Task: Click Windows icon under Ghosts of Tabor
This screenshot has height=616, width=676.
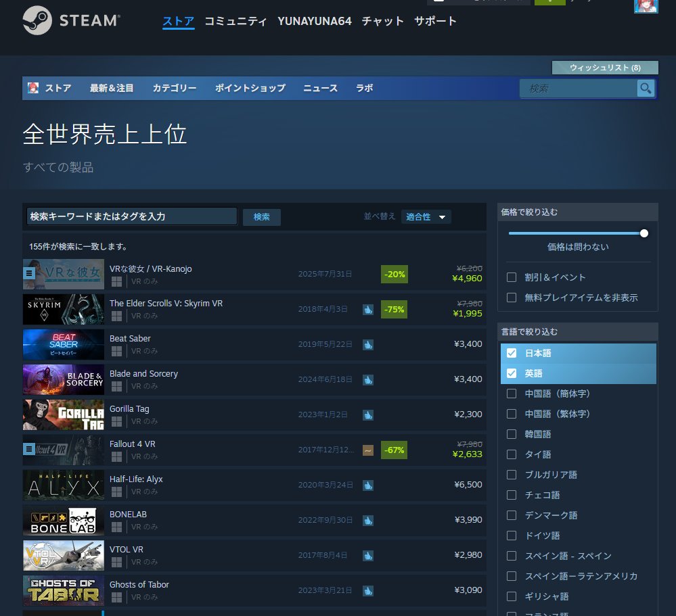Action: click(116, 598)
